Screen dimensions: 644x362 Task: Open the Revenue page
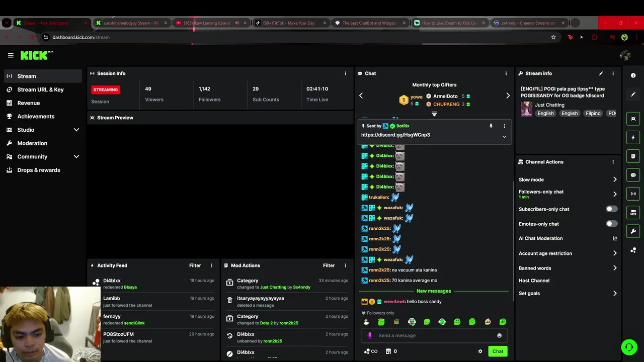[42, 103]
